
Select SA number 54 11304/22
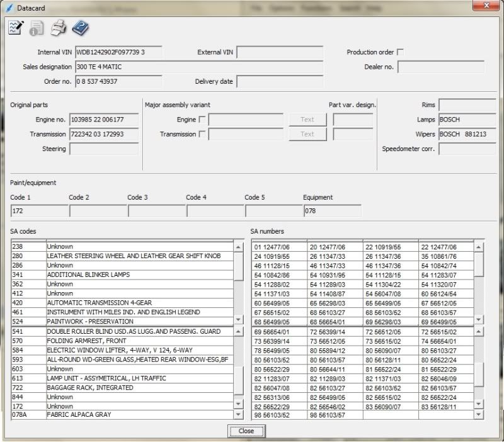(391, 285)
